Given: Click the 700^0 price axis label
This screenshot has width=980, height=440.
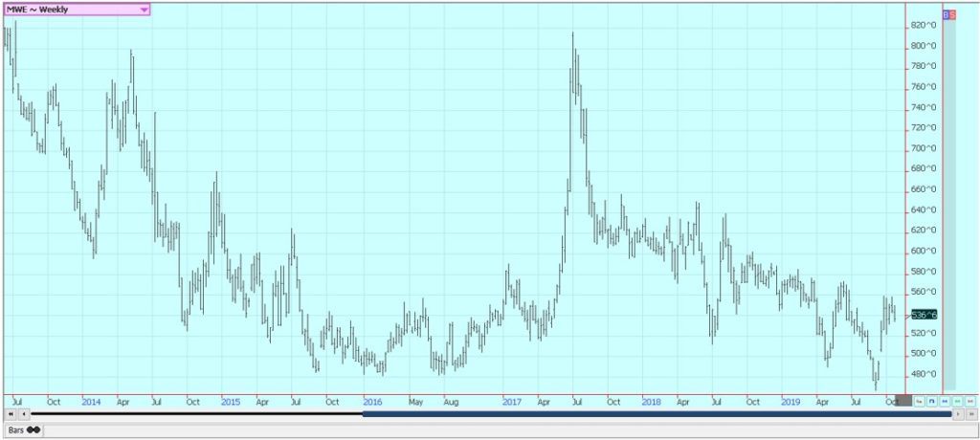Looking at the screenshot, I should pyautogui.click(x=924, y=149).
